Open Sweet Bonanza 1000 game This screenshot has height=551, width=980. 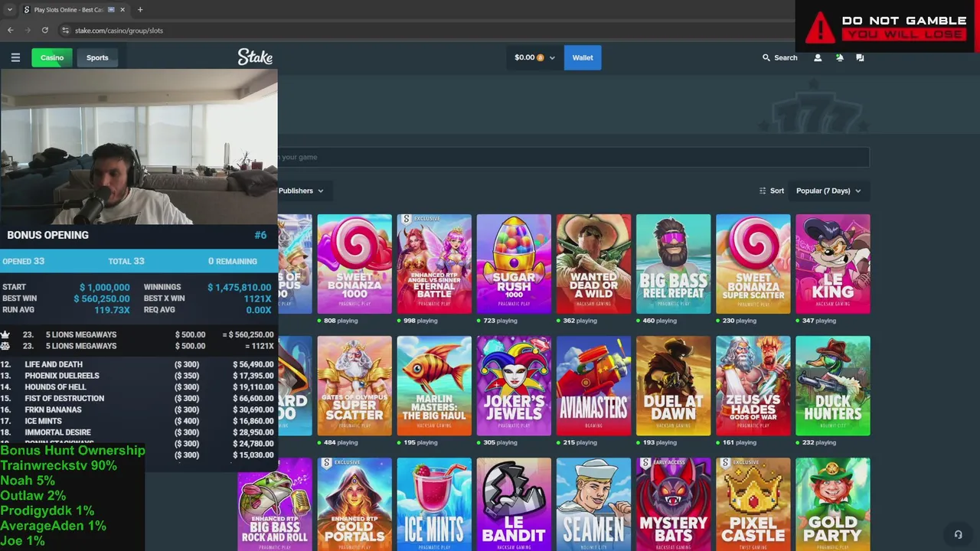(x=354, y=264)
